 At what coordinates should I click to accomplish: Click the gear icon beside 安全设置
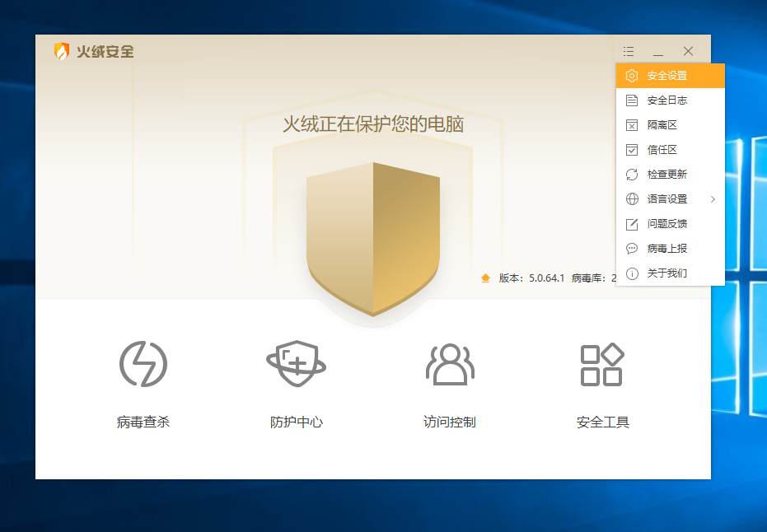coord(632,76)
